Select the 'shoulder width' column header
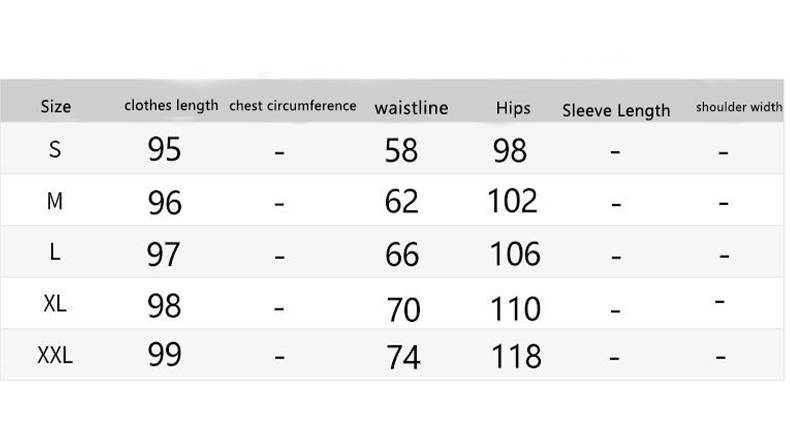Screen dimensions: 790x438 point(739,107)
